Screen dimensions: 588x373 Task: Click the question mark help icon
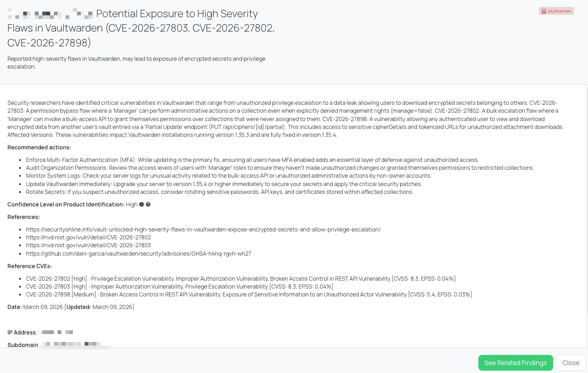pos(148,205)
